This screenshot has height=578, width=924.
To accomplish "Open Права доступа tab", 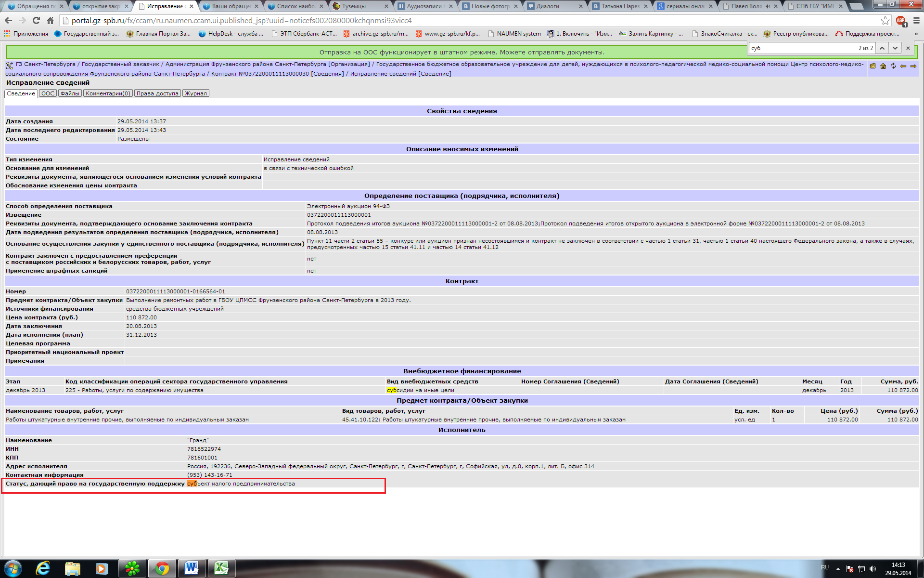I will tap(157, 93).
